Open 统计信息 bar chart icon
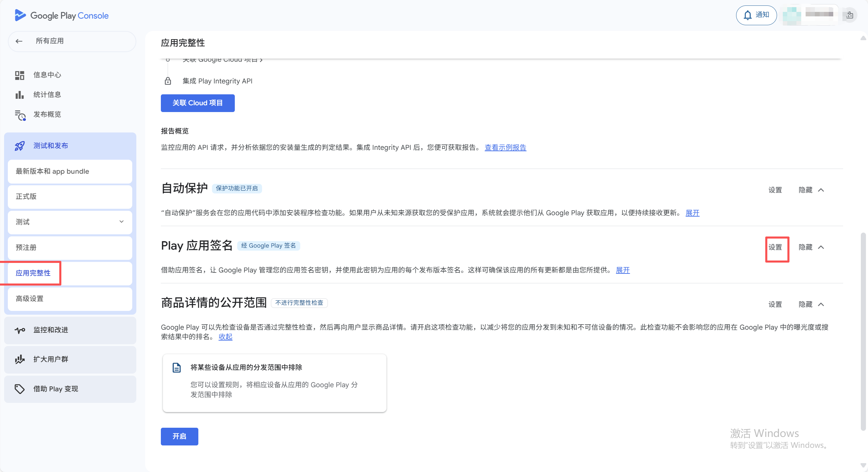 (19, 95)
